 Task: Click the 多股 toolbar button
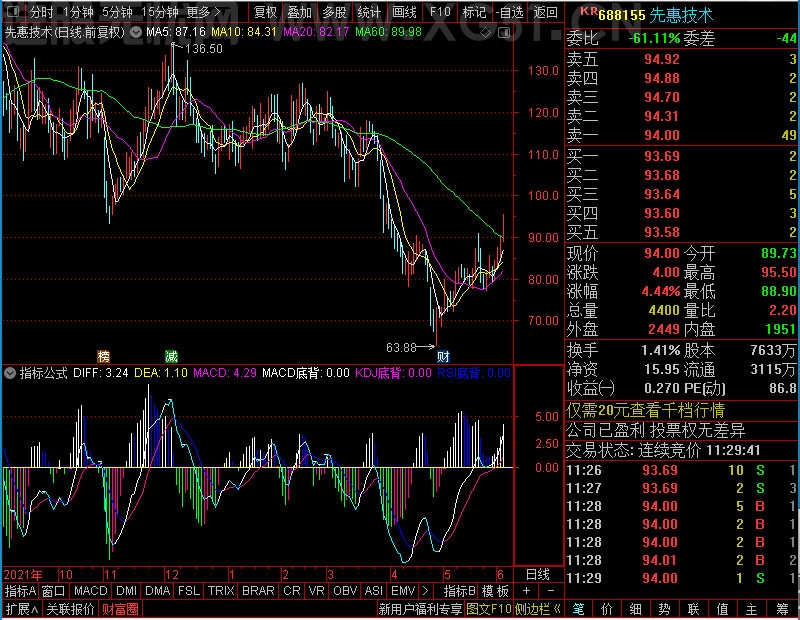coord(334,11)
